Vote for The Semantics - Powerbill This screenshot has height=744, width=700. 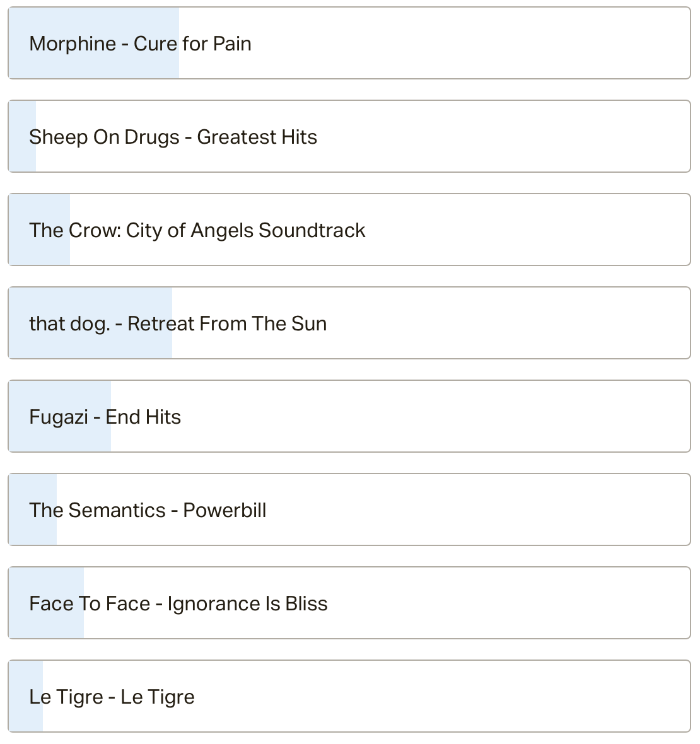[x=349, y=509]
